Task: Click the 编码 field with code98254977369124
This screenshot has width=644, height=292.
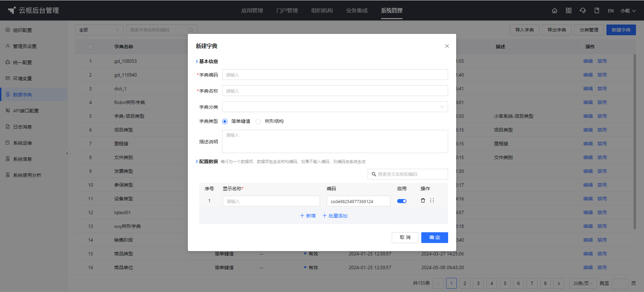Action: [x=358, y=201]
